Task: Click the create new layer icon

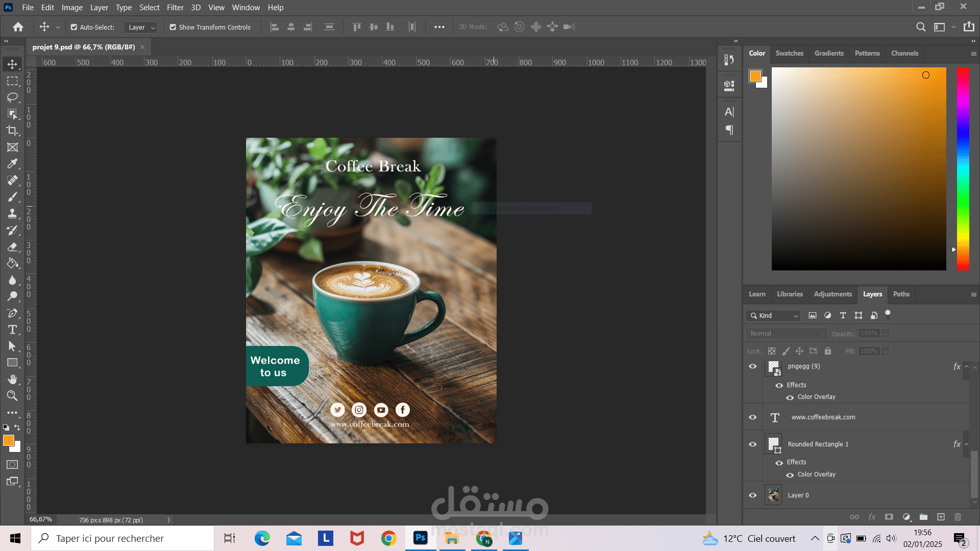Action: tap(941, 517)
